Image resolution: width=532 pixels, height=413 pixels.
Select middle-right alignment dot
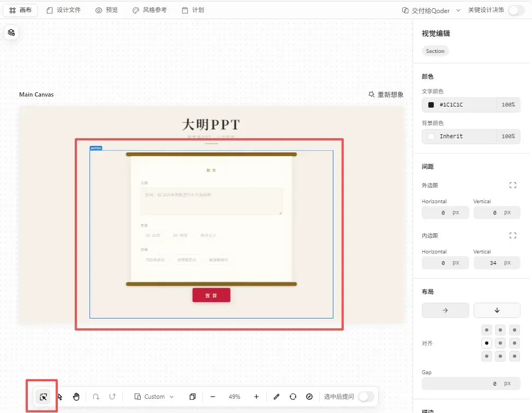click(x=515, y=343)
